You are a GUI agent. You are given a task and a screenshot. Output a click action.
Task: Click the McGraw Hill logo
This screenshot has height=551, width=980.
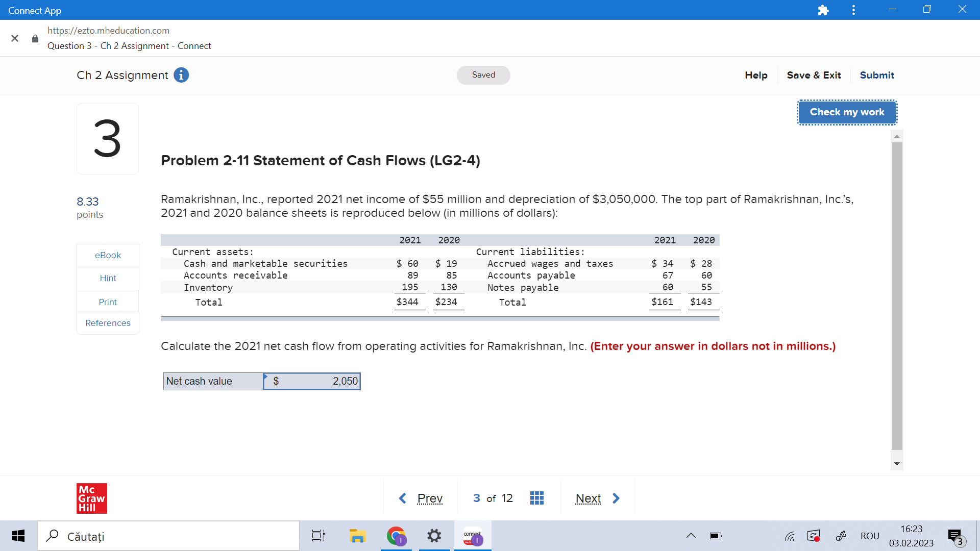click(92, 498)
